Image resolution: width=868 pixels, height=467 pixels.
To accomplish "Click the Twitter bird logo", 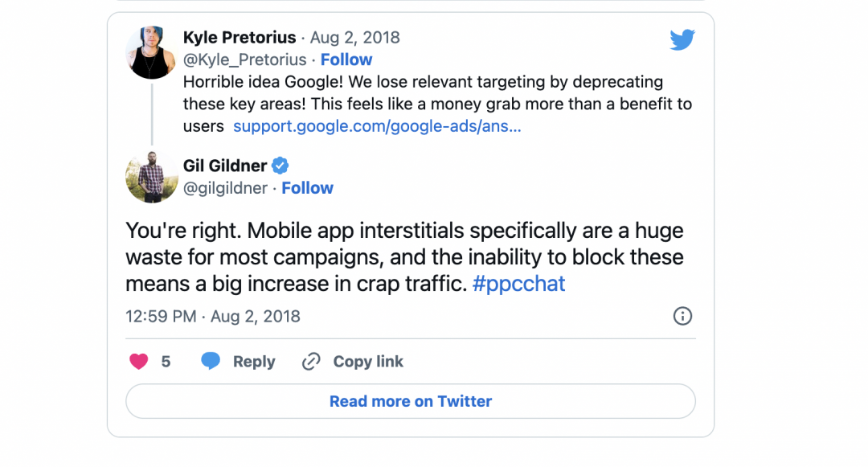I will click(682, 39).
